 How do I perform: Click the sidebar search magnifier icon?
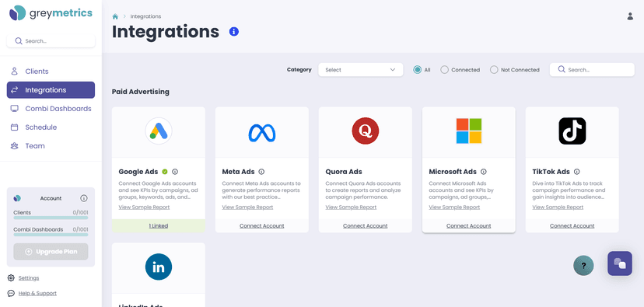[19, 41]
